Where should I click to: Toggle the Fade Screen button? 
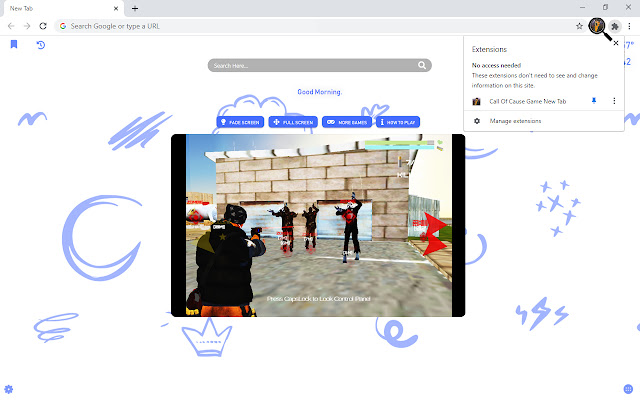(240, 122)
